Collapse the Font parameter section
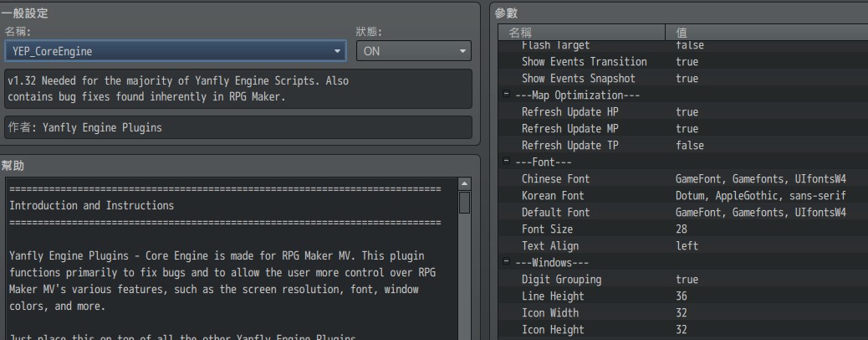Viewport: 868px width, 340px height. (x=506, y=162)
